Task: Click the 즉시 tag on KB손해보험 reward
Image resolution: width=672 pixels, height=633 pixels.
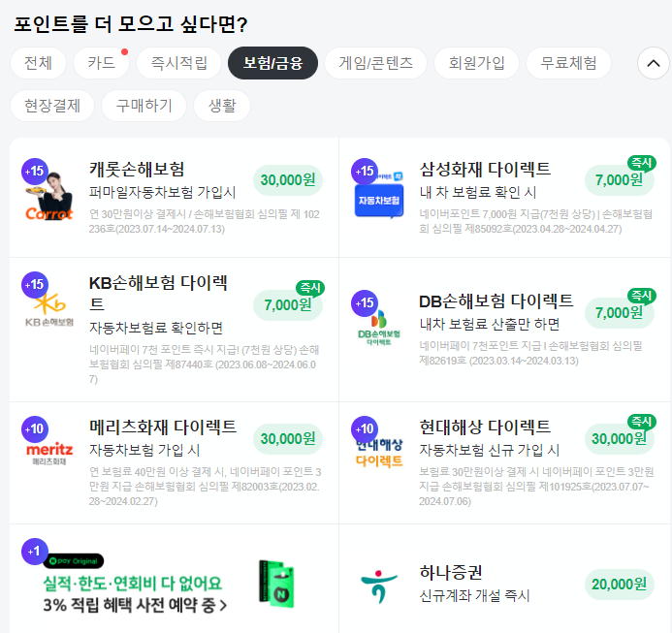Action: [x=310, y=288]
